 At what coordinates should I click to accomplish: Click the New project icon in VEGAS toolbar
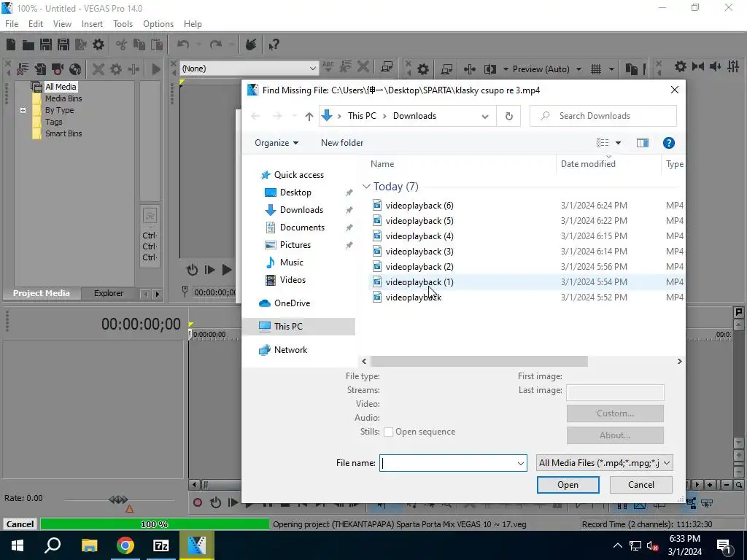coord(10,44)
